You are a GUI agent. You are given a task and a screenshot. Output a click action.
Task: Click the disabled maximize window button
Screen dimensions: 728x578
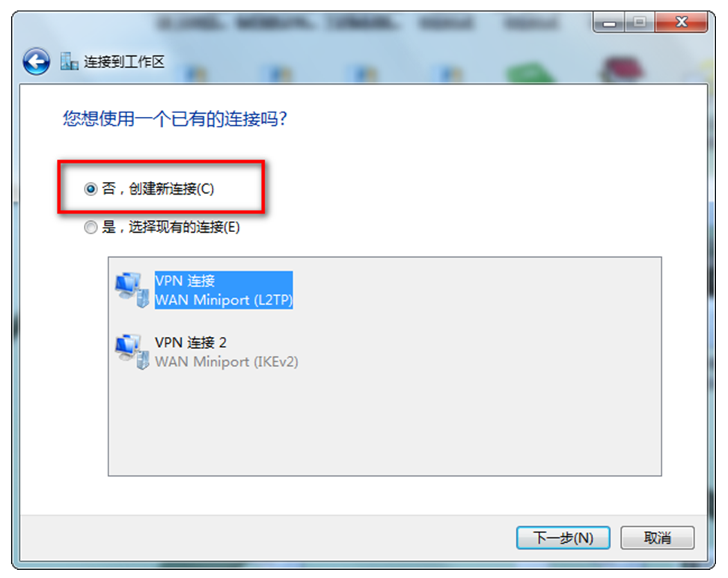click(640, 22)
